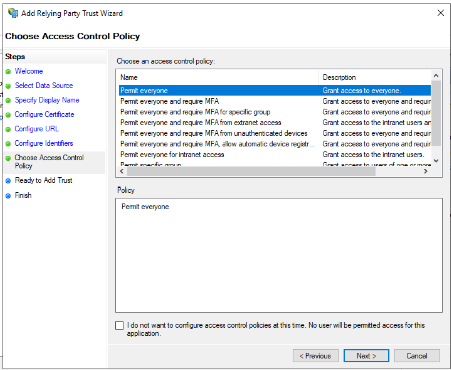
Task: Click the horizontal scrollbar thumb of policy list
Action: click(x=251, y=171)
